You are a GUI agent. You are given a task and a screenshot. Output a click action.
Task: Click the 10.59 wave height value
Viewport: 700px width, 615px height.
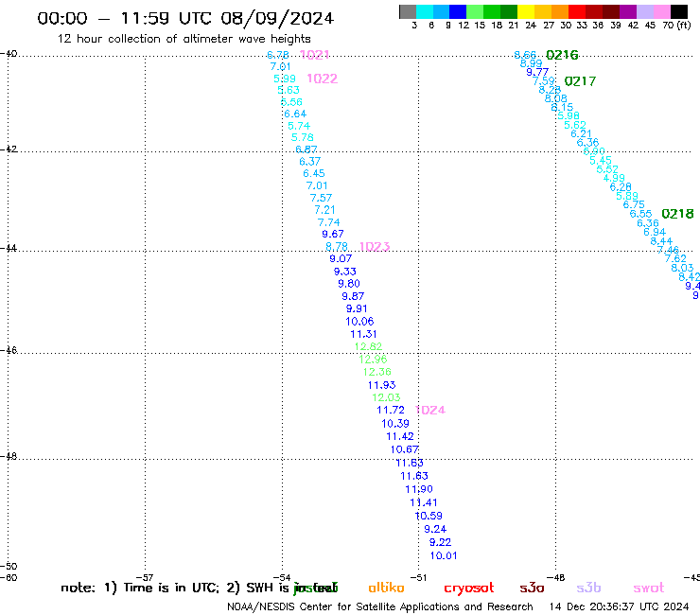tap(429, 516)
